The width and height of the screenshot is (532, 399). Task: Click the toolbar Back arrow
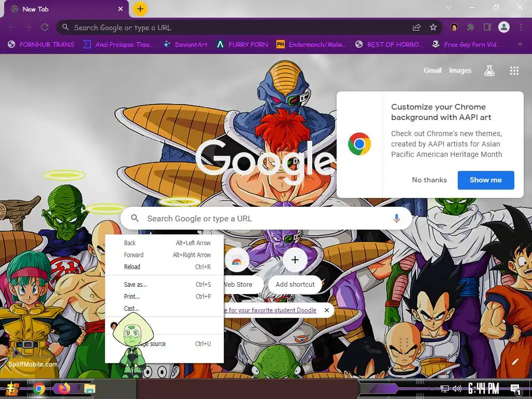tap(11, 27)
